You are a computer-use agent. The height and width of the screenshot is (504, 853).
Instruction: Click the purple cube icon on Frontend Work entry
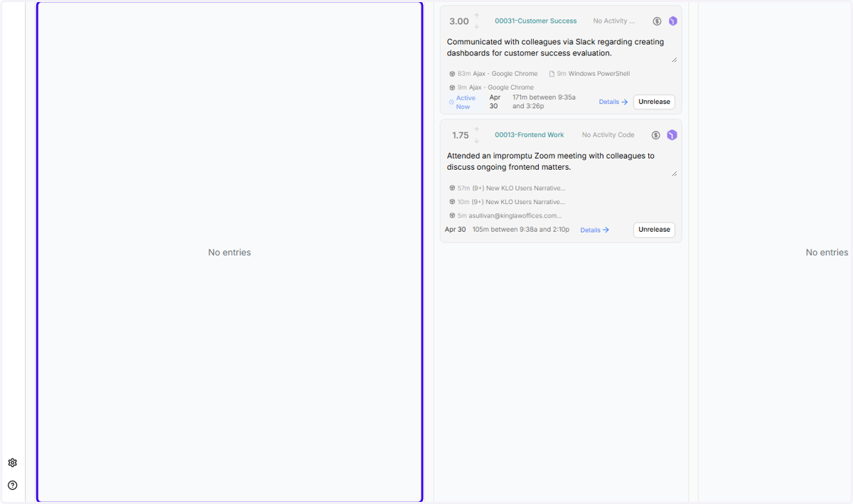tap(672, 135)
